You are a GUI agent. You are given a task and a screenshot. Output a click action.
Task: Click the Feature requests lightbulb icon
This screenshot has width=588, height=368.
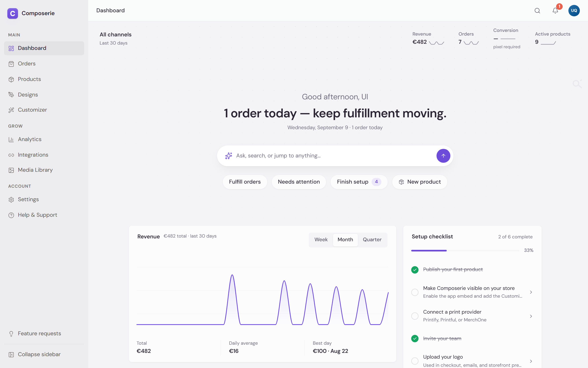click(11, 334)
